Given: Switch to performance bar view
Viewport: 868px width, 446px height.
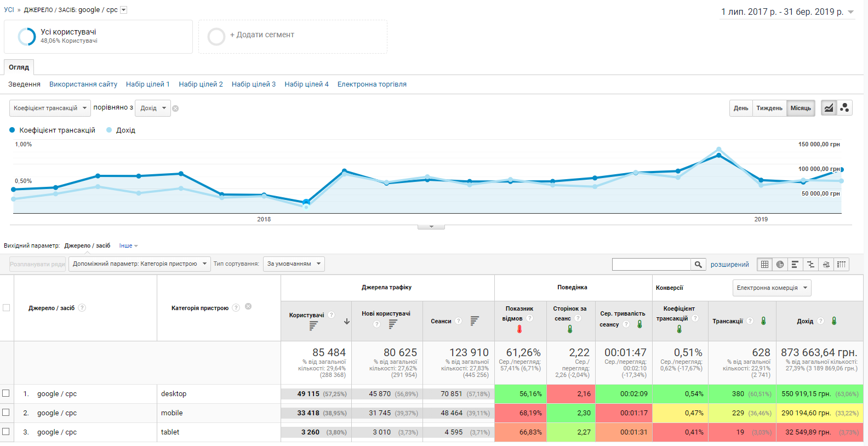Looking at the screenshot, I should 795,265.
